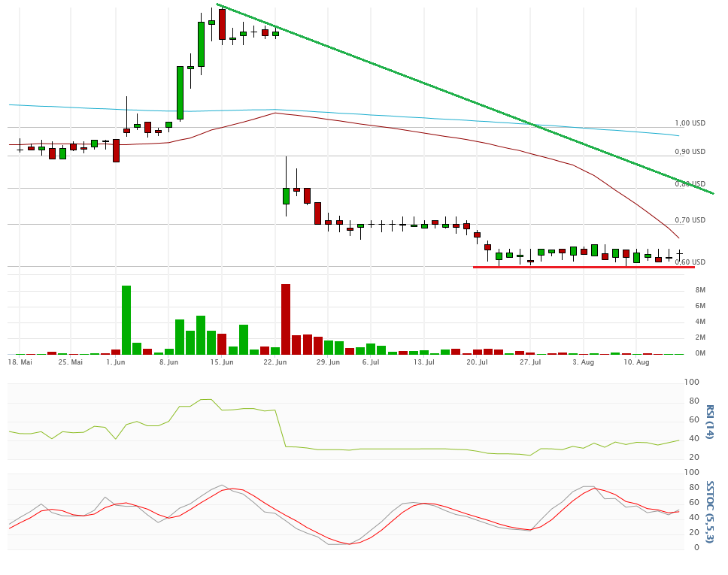
Task: Click the 0,60 USD price label
Action: (x=690, y=262)
